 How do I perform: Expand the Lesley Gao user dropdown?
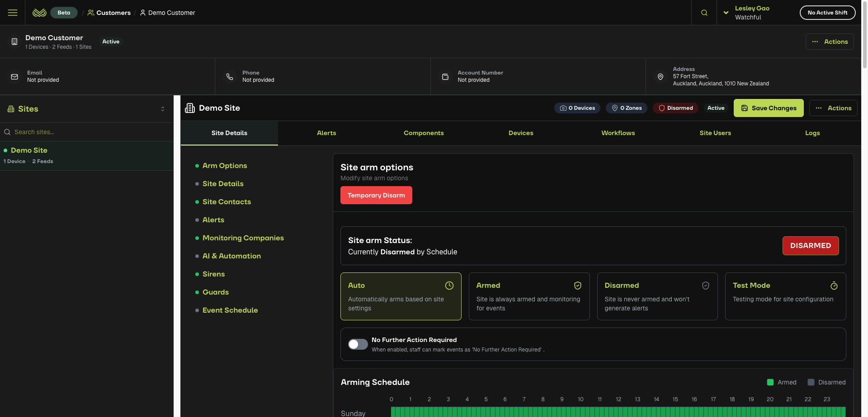coord(726,13)
